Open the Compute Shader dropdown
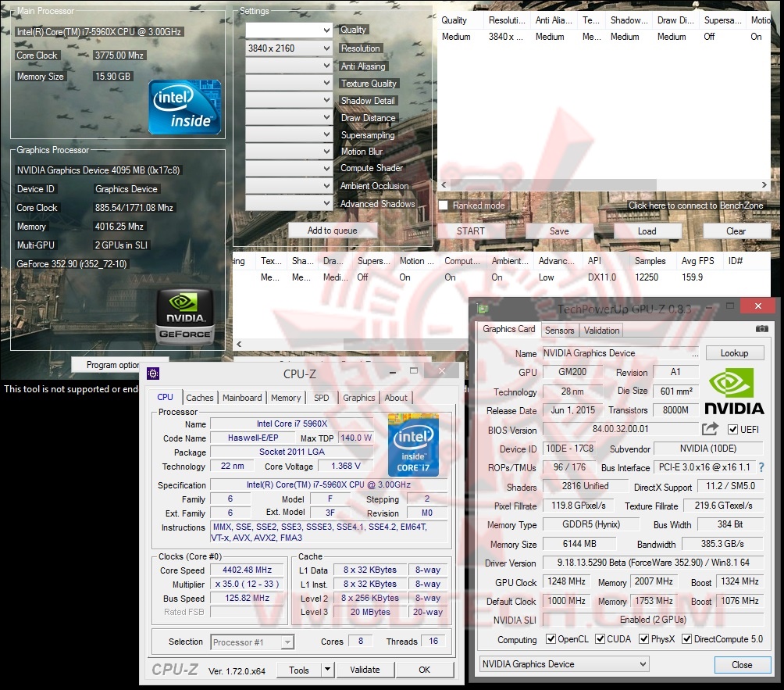Image resolution: width=784 pixels, height=690 pixels. [x=289, y=169]
